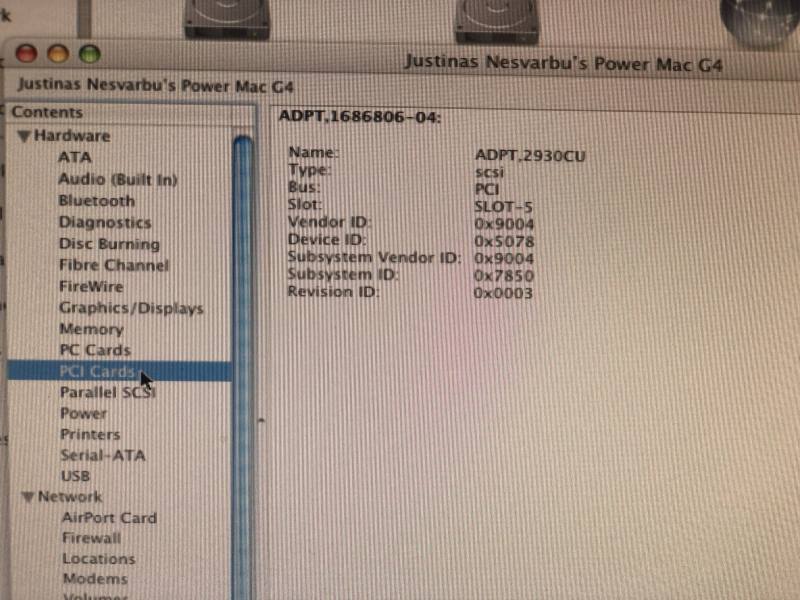Viewport: 800px width, 600px height.
Task: Select Firewall under Network
Action: click(x=91, y=538)
